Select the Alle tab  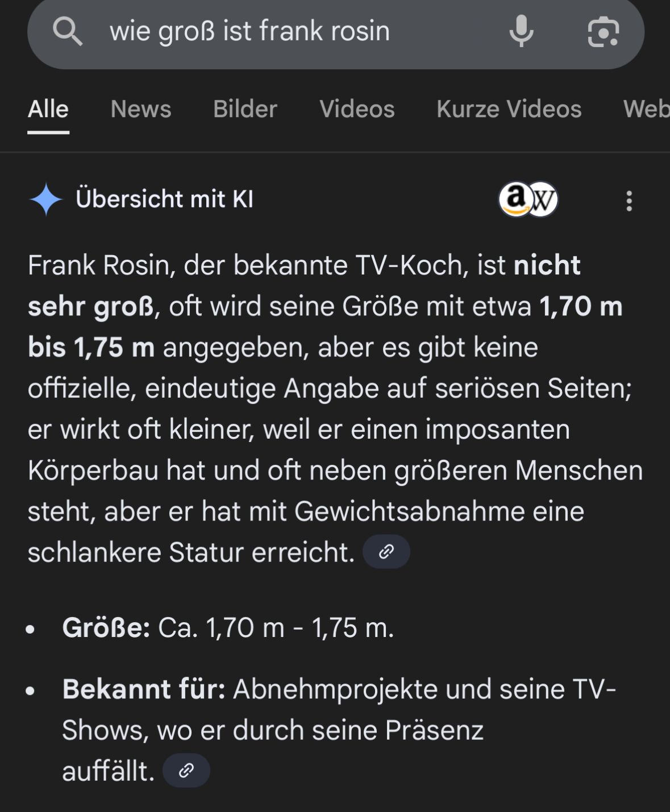click(x=48, y=109)
